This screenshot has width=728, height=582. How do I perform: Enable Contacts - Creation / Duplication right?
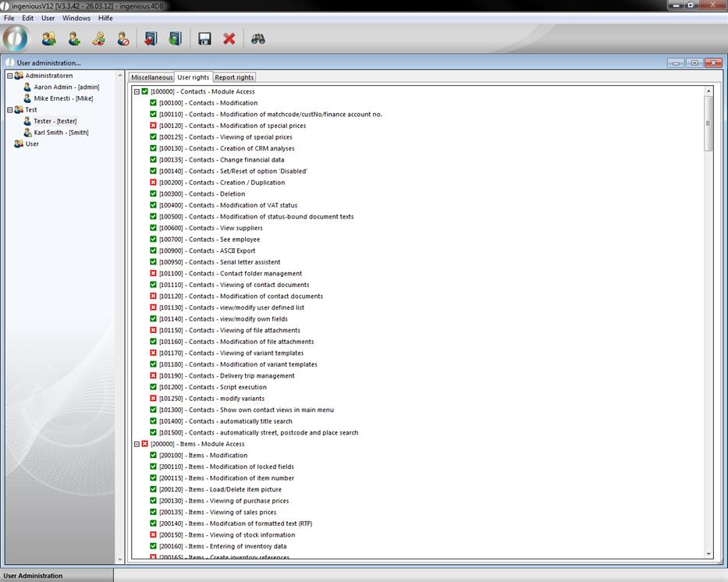[154, 183]
